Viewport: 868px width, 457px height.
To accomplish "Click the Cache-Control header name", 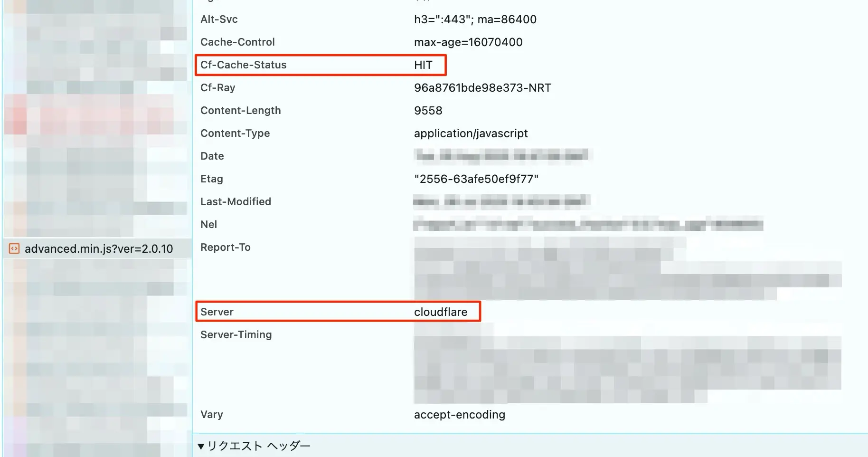I will click(x=237, y=42).
